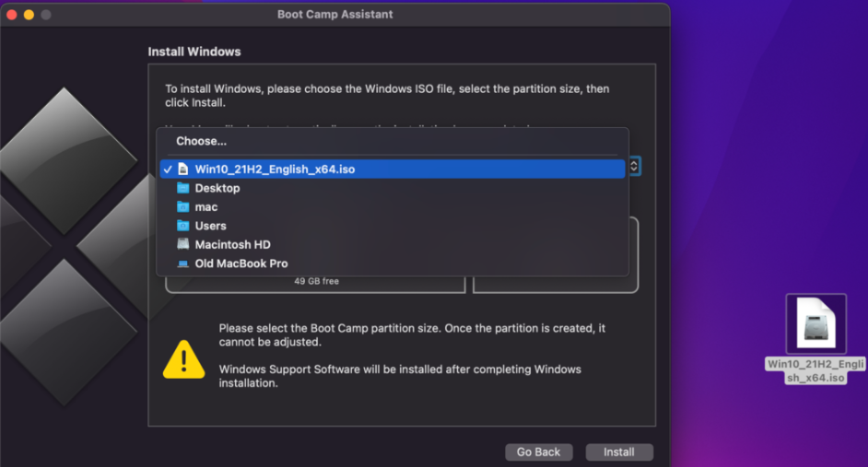Image resolution: width=868 pixels, height=467 pixels.
Task: Select the Win10 ISO file icon on desktop
Action: pos(816,323)
